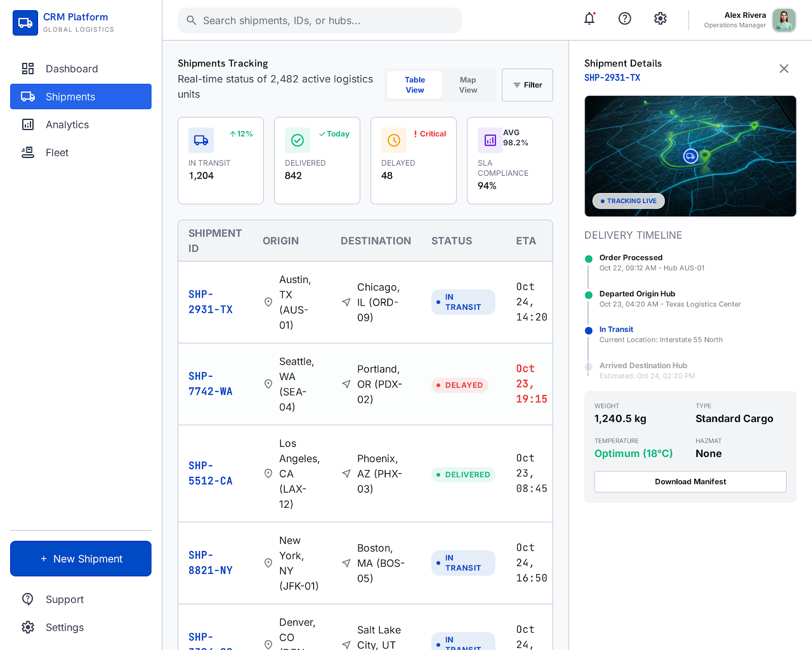Click the Dashboard grid icon
Image resolution: width=812 pixels, height=650 pixels.
28,69
